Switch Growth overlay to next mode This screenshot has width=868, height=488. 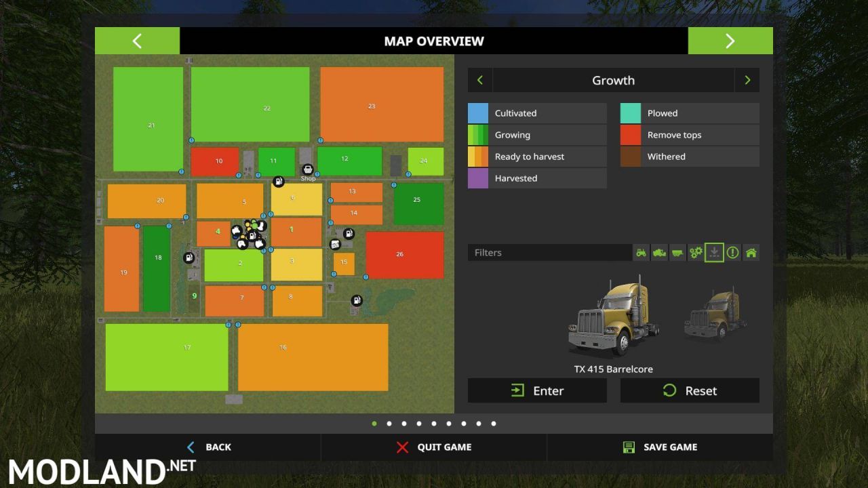[747, 80]
